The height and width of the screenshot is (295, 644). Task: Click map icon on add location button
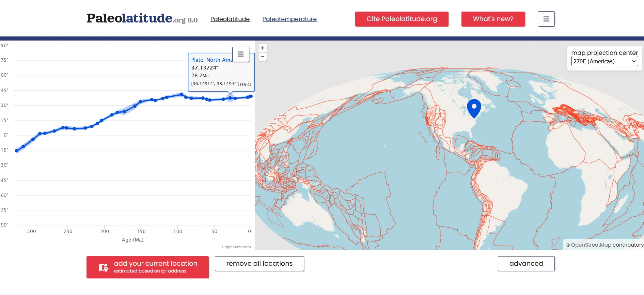(103, 267)
